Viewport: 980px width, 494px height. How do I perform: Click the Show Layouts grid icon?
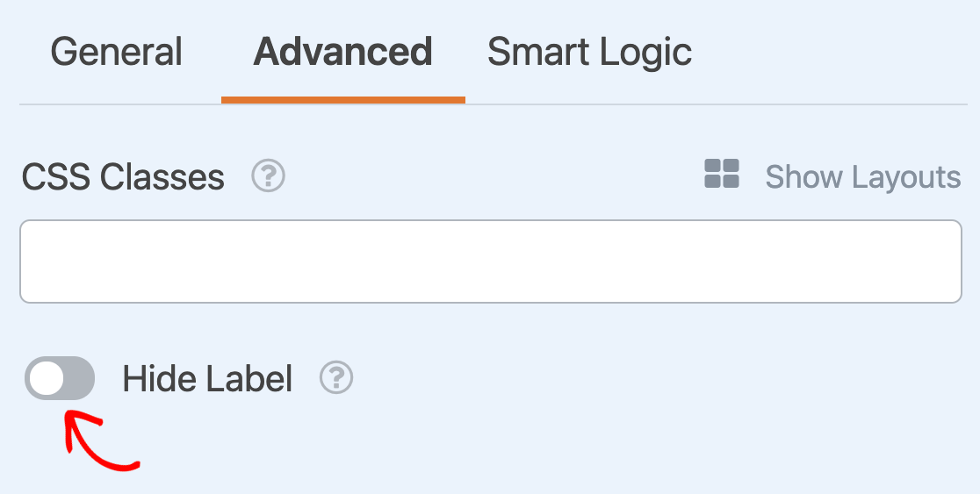click(722, 174)
